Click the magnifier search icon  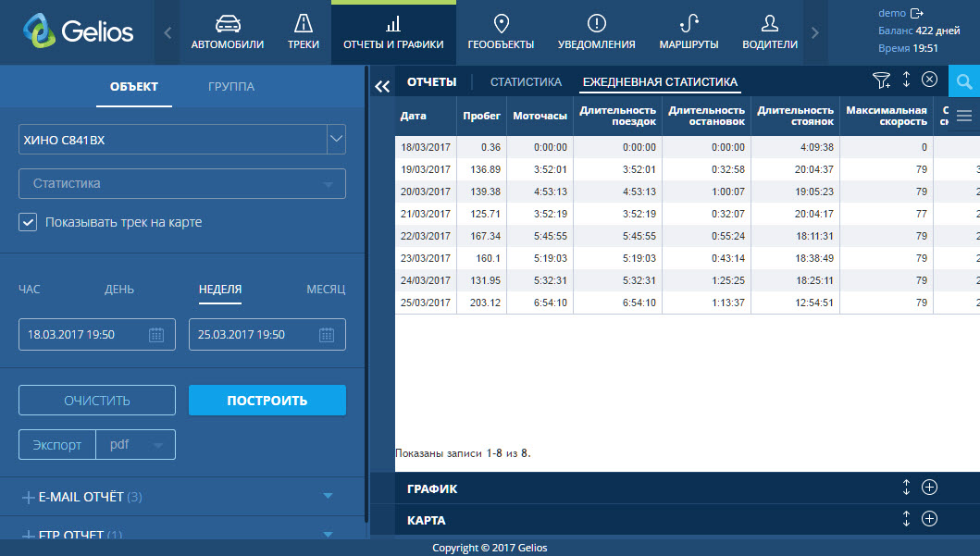point(963,81)
